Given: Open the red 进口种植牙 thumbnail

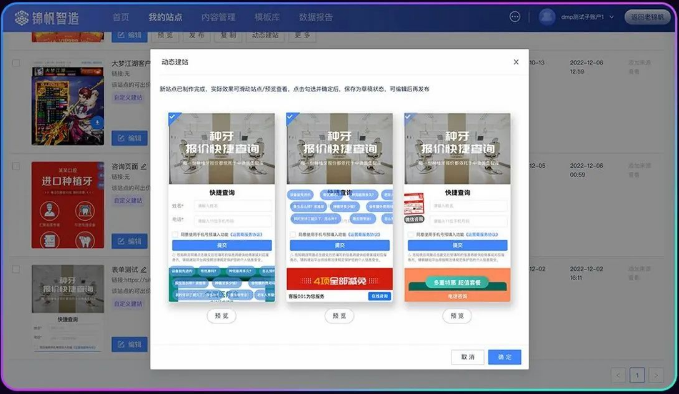Looking at the screenshot, I should coord(68,205).
